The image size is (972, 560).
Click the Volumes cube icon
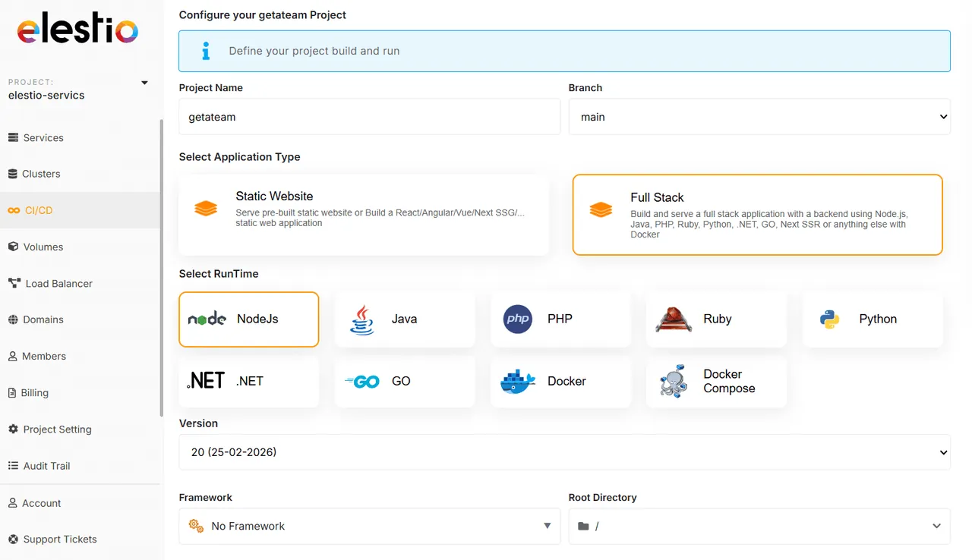[13, 247]
